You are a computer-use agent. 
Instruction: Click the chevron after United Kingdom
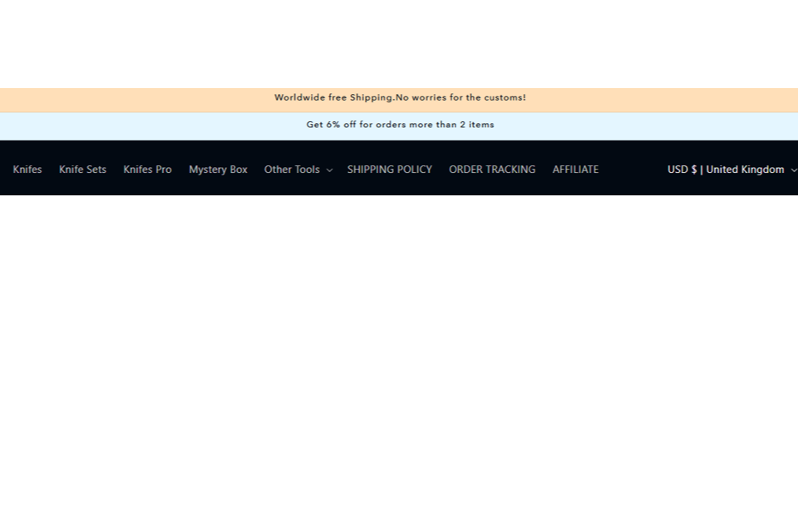click(793, 170)
